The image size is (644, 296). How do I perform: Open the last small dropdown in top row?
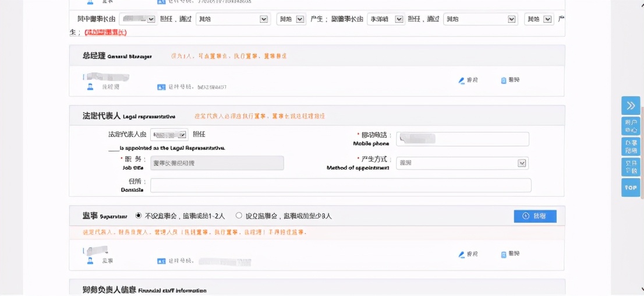(539, 19)
